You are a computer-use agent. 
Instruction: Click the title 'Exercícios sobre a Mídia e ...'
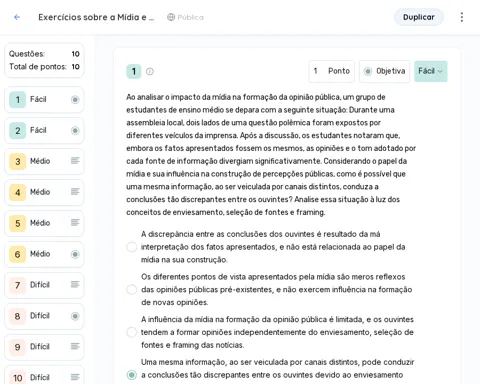tap(96, 17)
